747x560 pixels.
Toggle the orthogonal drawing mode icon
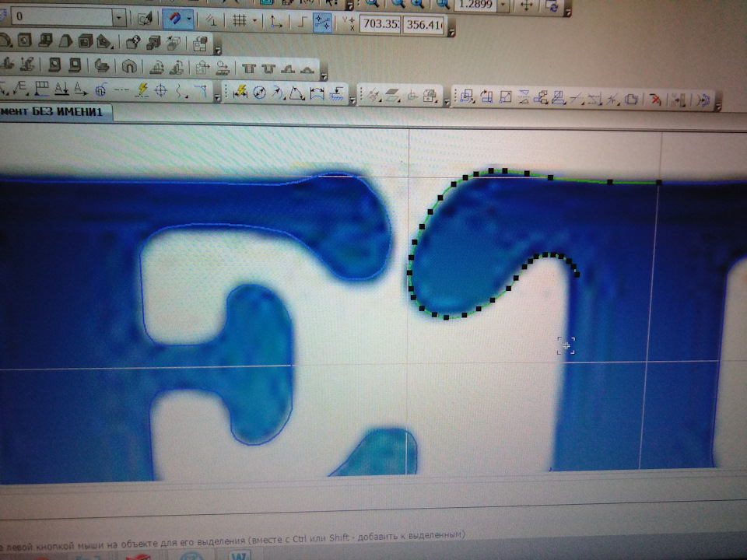pyautogui.click(x=301, y=22)
